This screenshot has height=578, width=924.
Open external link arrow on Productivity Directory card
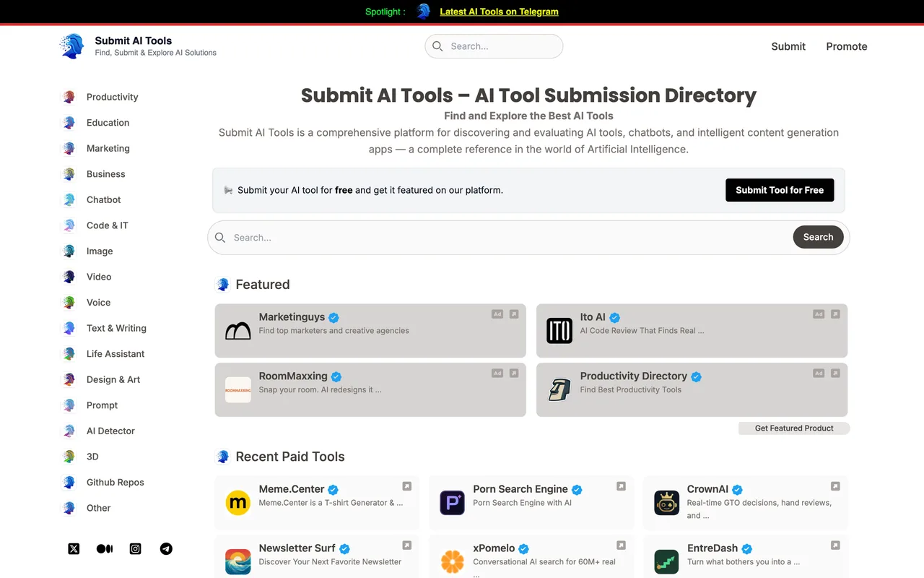coord(835,374)
